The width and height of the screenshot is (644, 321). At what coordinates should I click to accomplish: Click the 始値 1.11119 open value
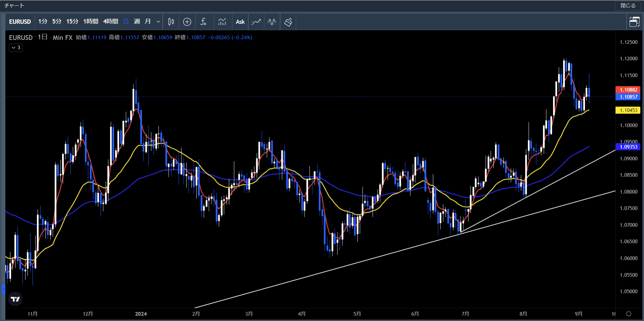click(x=91, y=38)
